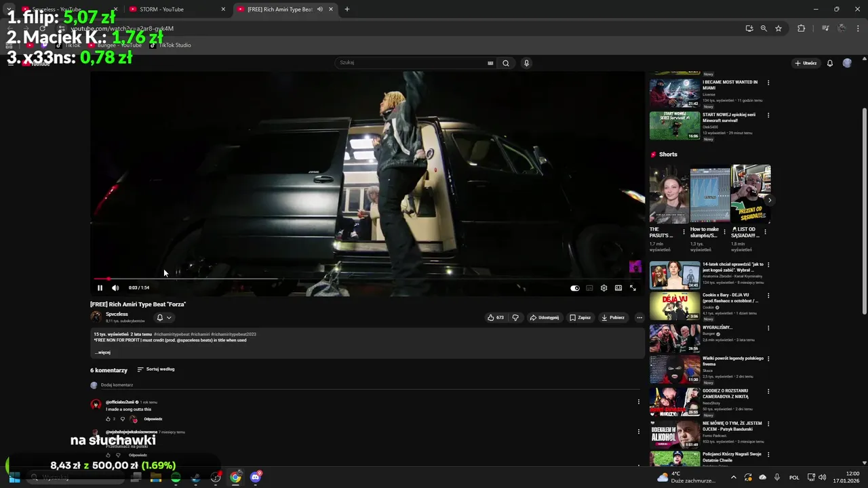
Task: Open more actions menu beside Pobierz
Action: [x=639, y=317]
